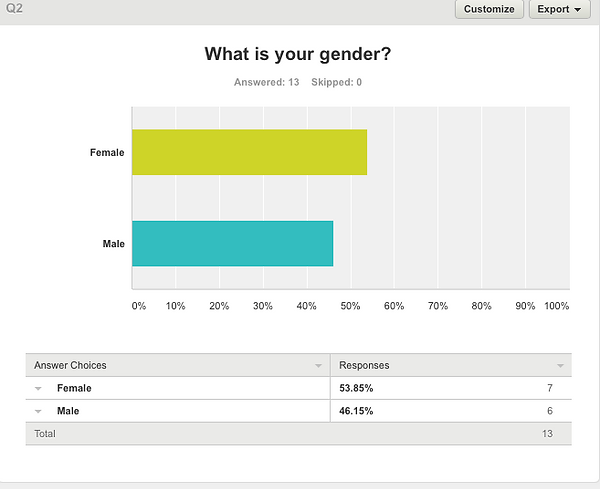This screenshot has width=600, height=489.
Task: Click the Male axis label
Action: [x=114, y=244]
